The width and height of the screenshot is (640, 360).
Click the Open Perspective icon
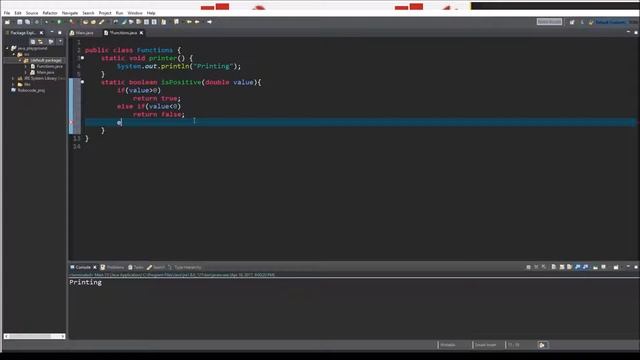click(572, 22)
